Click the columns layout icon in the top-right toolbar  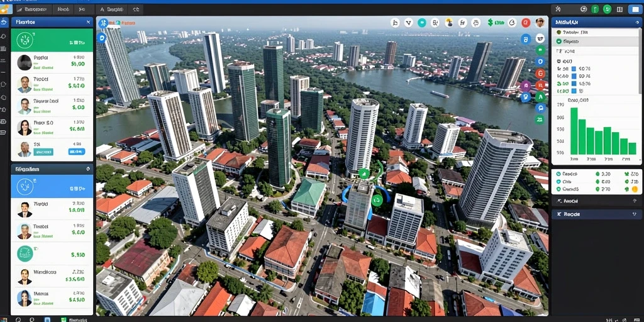(x=619, y=9)
